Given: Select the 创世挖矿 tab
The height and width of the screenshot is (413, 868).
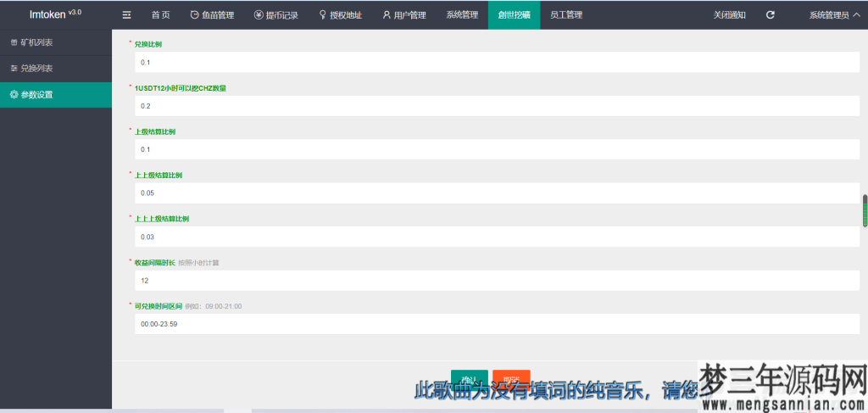Looking at the screenshot, I should pos(515,15).
